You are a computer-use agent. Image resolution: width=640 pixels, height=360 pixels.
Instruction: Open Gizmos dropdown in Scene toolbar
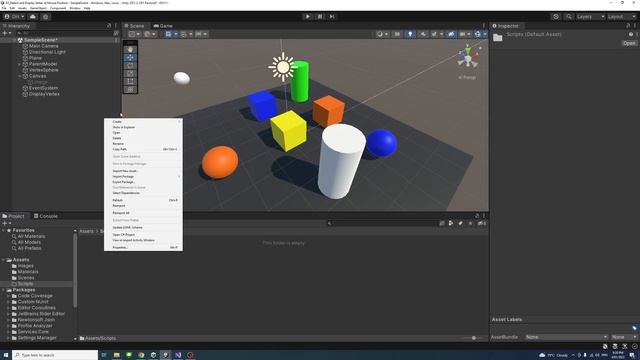coord(485,34)
